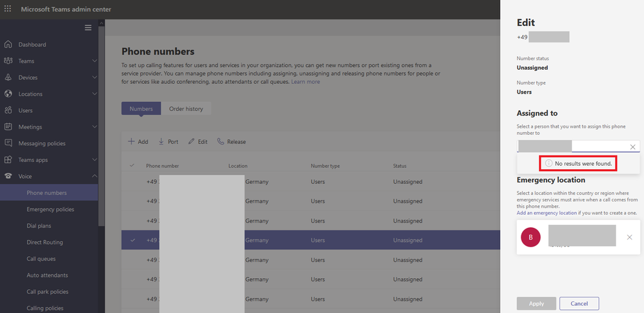The width and height of the screenshot is (644, 313).
Task: Click the No results were found message
Action: pos(578,163)
